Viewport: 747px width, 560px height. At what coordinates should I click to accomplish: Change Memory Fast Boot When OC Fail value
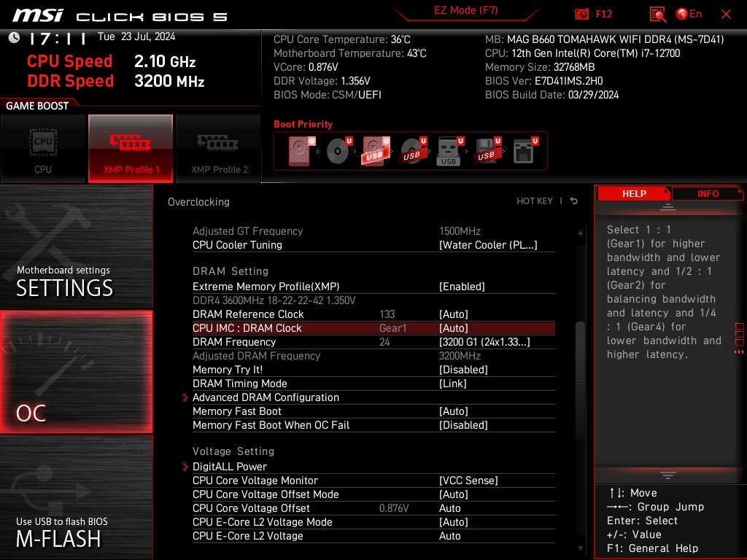tap(463, 425)
